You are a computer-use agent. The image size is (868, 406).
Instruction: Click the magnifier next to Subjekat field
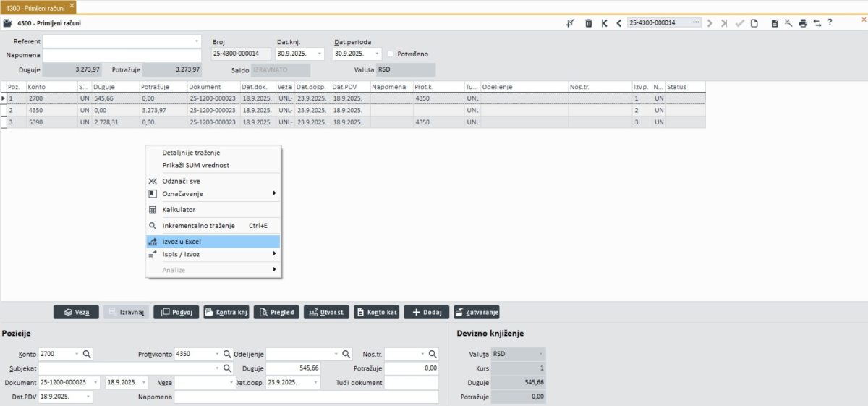tap(226, 368)
